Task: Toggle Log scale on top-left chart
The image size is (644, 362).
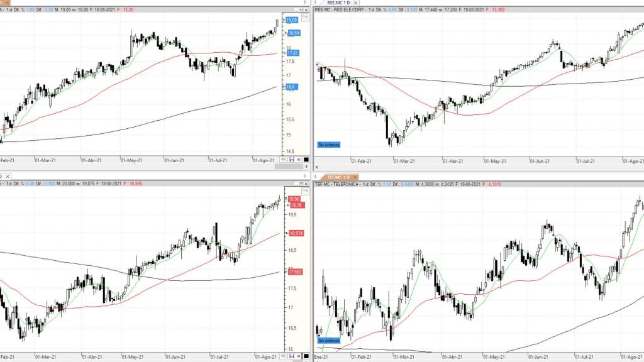Action: pos(306,17)
